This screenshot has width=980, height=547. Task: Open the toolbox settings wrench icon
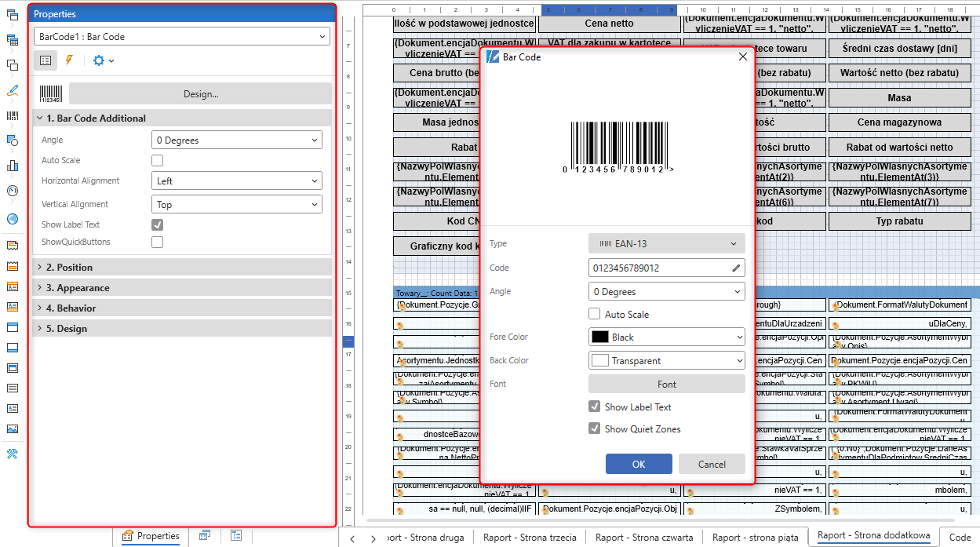click(13, 454)
